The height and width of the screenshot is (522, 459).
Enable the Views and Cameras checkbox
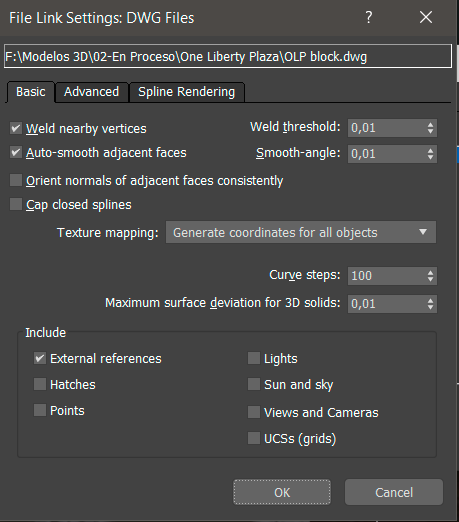pos(254,412)
